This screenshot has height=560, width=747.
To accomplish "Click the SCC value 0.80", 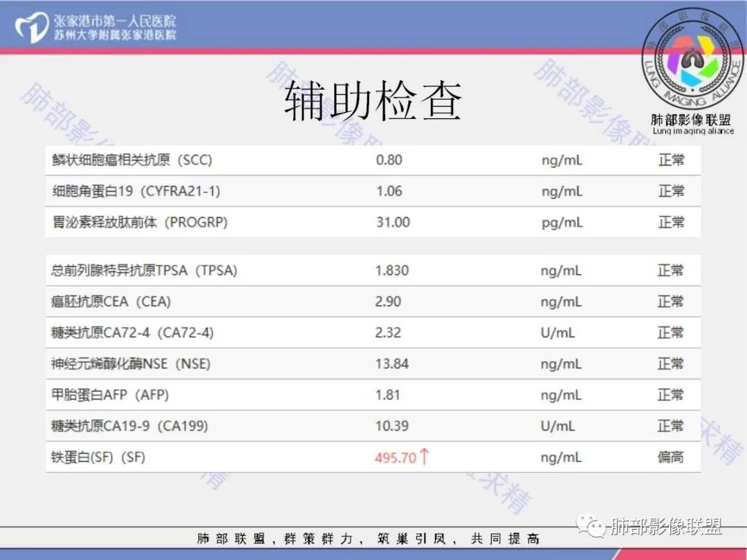I will coord(389,160).
